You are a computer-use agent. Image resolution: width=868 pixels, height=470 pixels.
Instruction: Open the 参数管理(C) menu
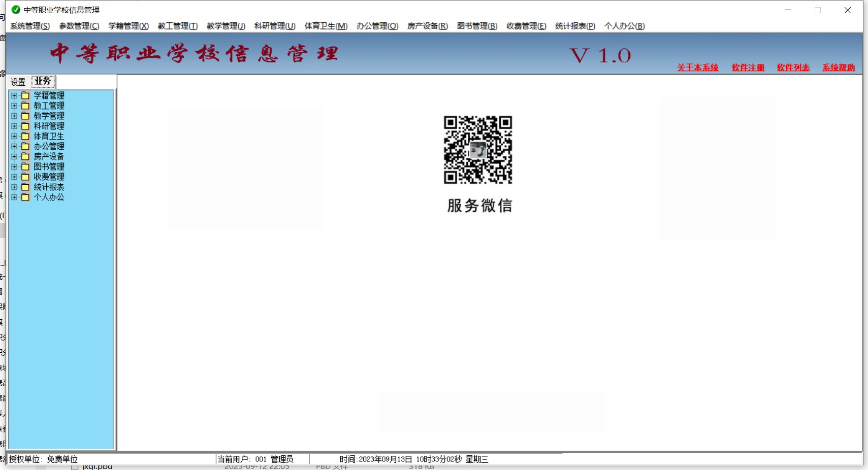pos(79,26)
